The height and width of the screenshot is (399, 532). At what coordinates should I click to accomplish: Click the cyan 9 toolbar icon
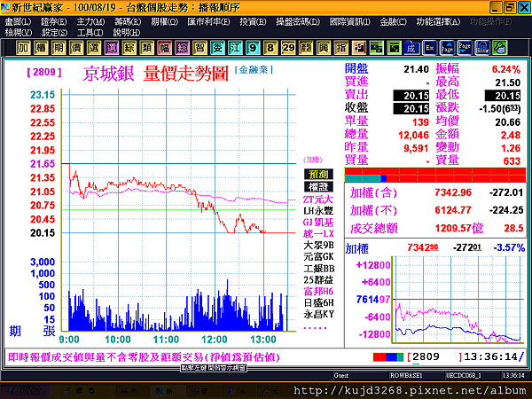tap(253, 48)
